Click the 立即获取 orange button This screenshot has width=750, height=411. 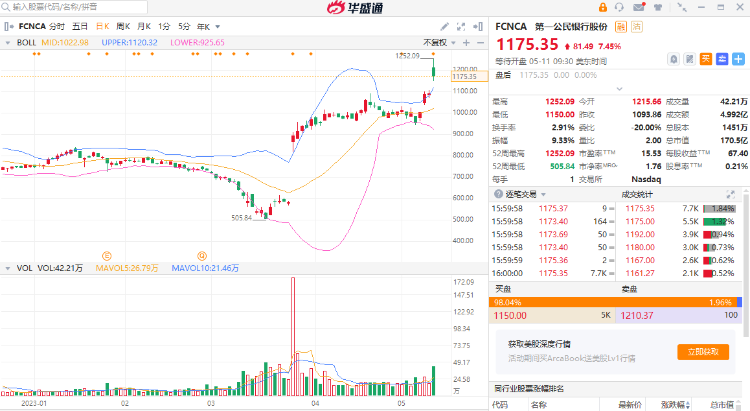703,352
